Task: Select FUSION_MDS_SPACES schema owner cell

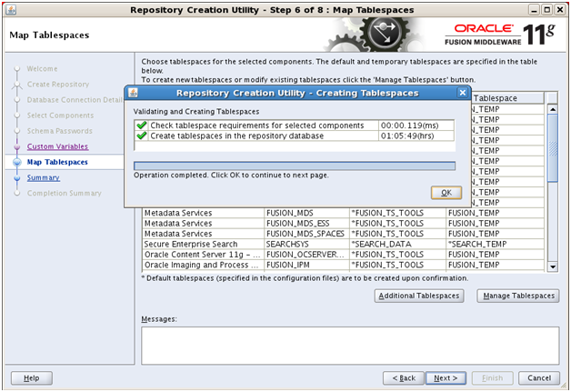Action: click(306, 234)
